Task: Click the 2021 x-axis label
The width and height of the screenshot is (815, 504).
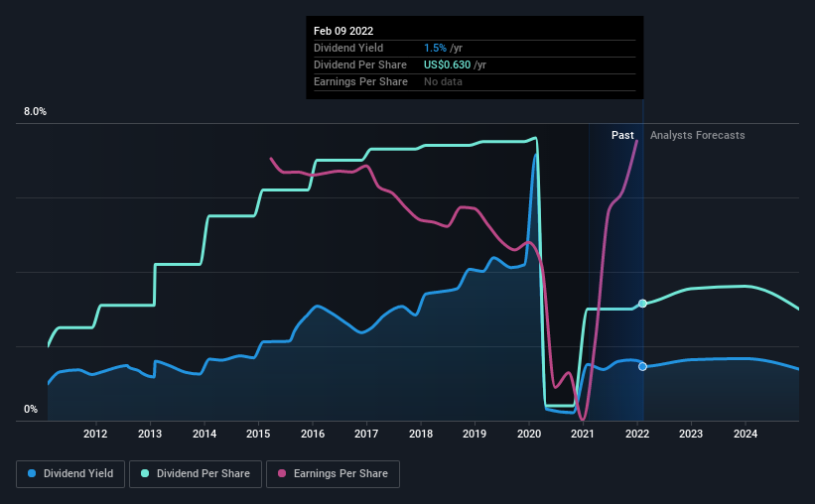Action: pos(583,434)
